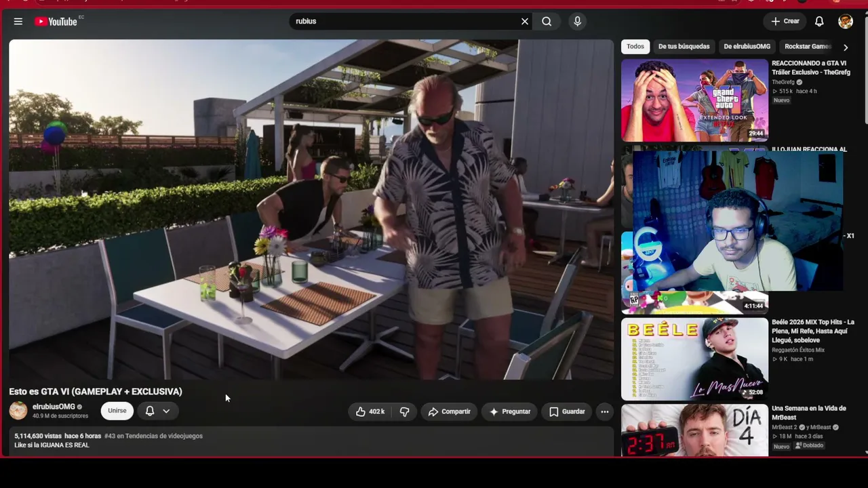Click the 29:44 duration badge
Image resolution: width=868 pixels, height=488 pixels.
coord(756,134)
